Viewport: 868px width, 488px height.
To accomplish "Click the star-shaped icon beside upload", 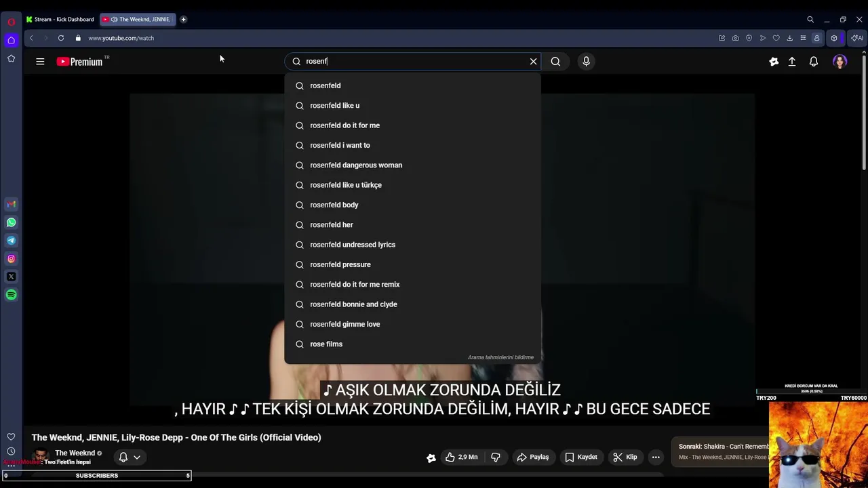I will tap(774, 62).
